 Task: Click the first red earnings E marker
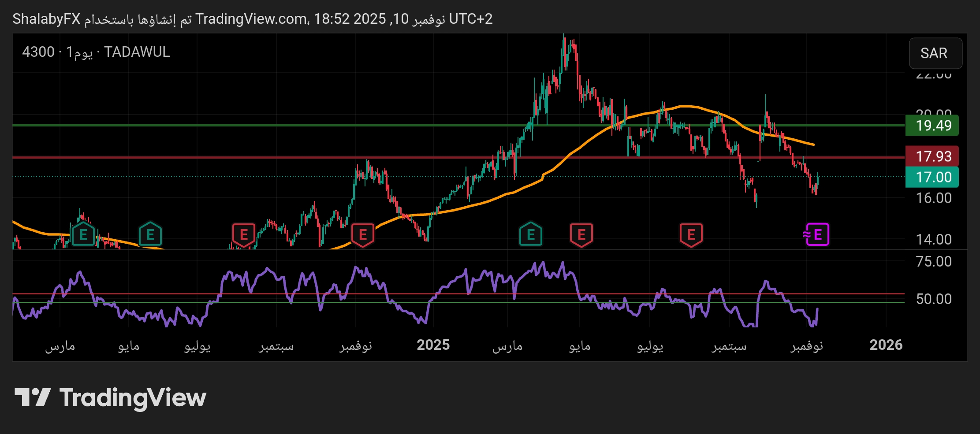(243, 234)
